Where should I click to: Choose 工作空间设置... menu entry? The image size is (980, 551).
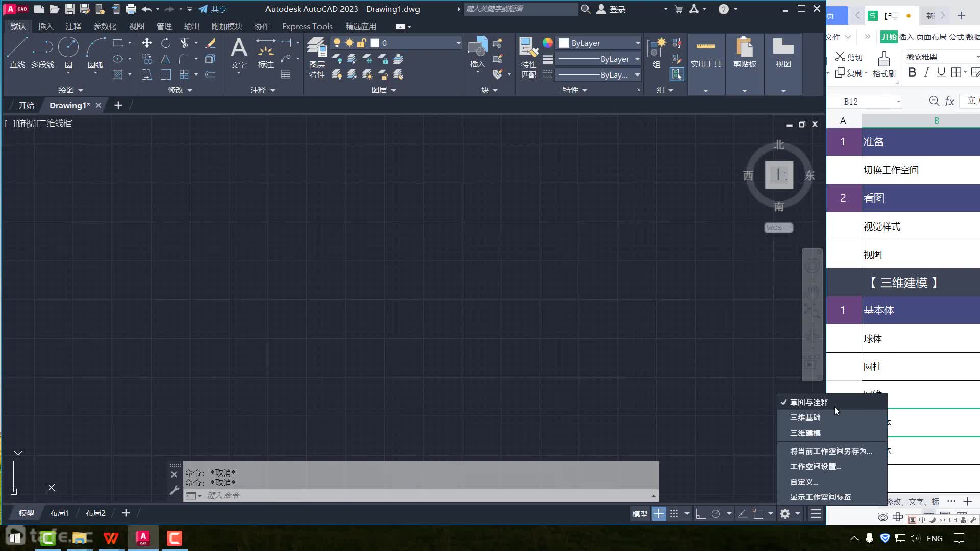coord(832,466)
